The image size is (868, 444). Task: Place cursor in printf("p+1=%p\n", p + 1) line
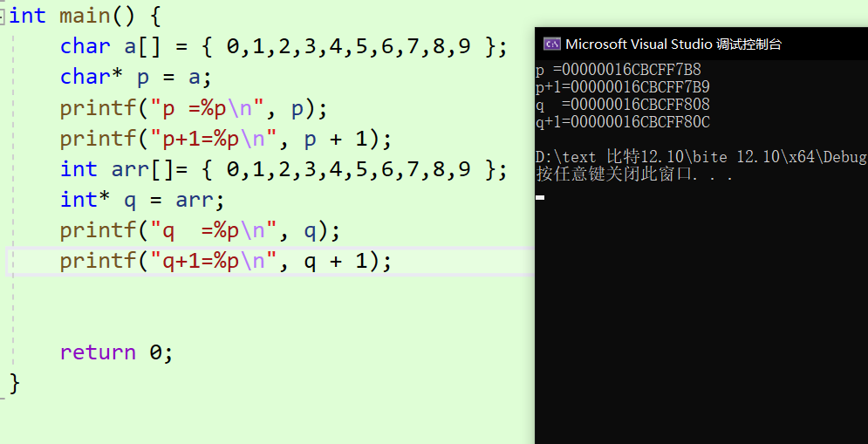point(226,140)
